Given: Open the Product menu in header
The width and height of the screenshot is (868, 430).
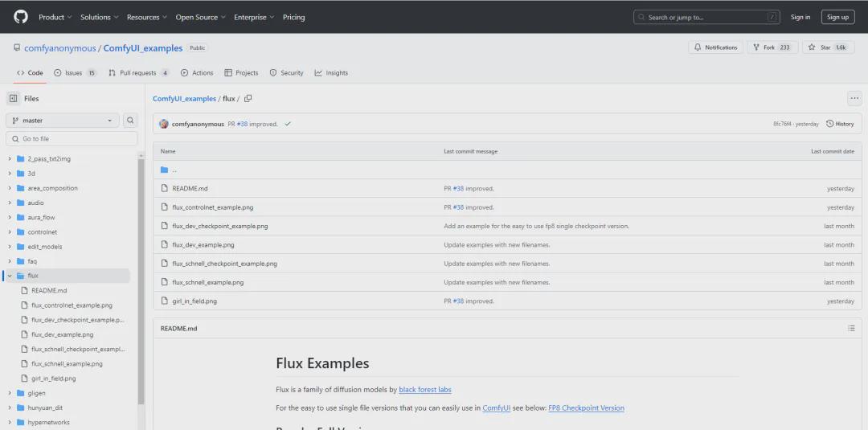Looking at the screenshot, I should tap(55, 17).
